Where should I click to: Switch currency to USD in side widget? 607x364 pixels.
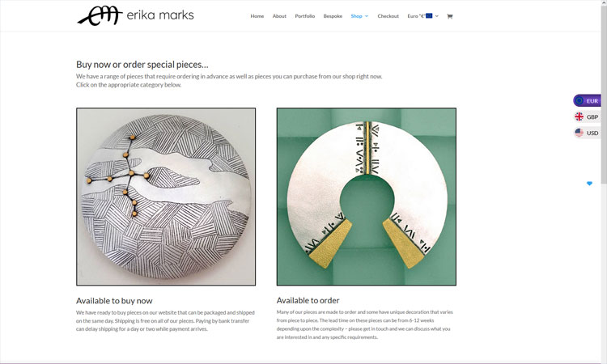[588, 133]
